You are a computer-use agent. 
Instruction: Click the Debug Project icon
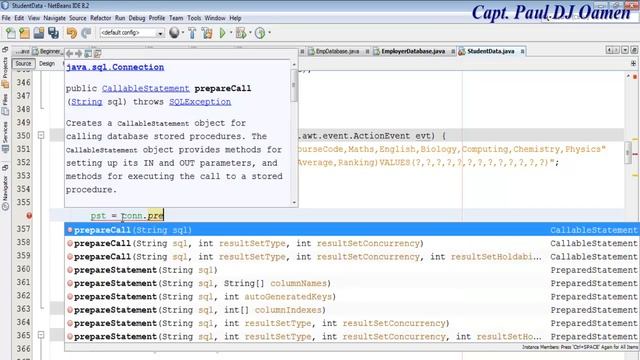(241, 33)
